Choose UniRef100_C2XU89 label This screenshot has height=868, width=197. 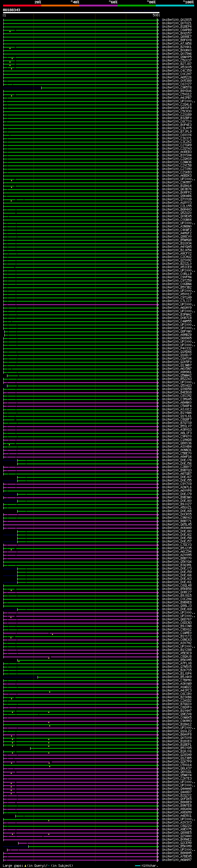point(176,115)
